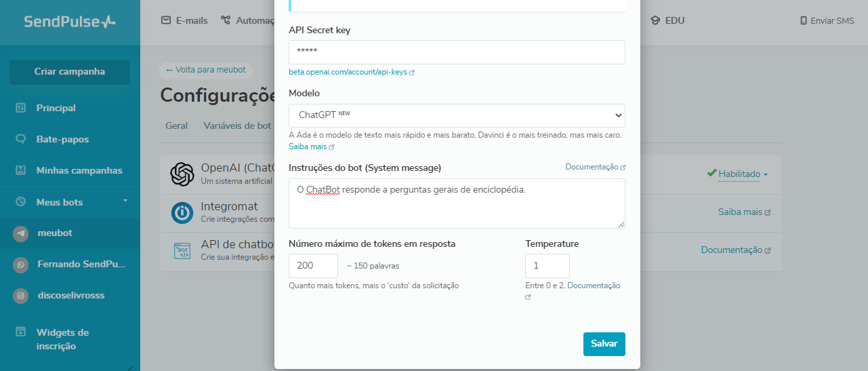Click the Temperature value field

click(547, 266)
